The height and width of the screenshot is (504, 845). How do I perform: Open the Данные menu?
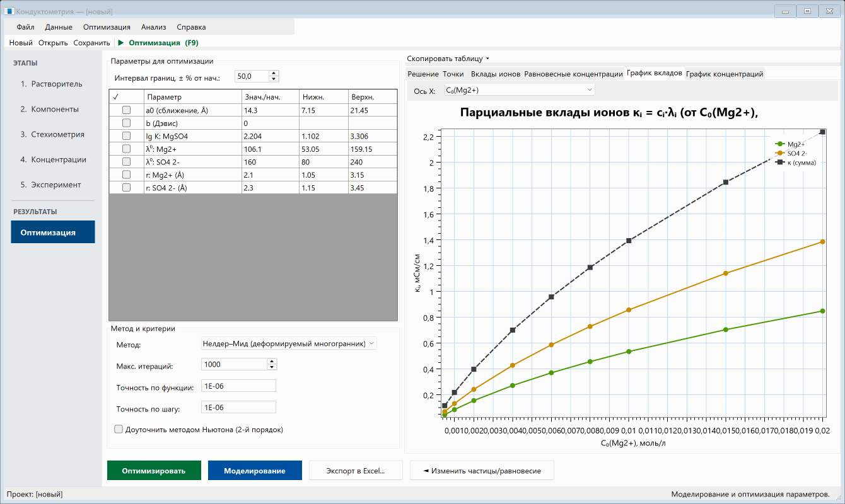(x=59, y=27)
